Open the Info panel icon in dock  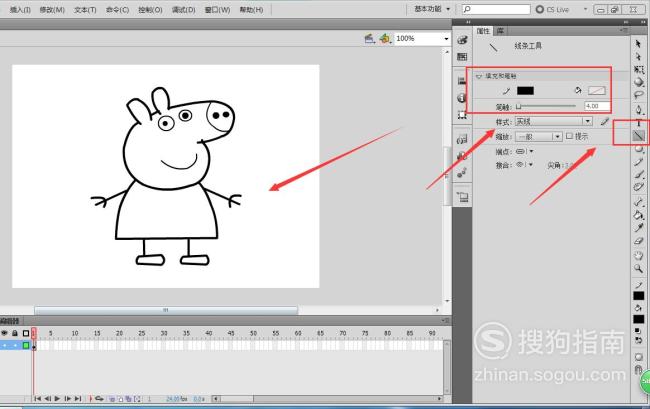coord(462,98)
